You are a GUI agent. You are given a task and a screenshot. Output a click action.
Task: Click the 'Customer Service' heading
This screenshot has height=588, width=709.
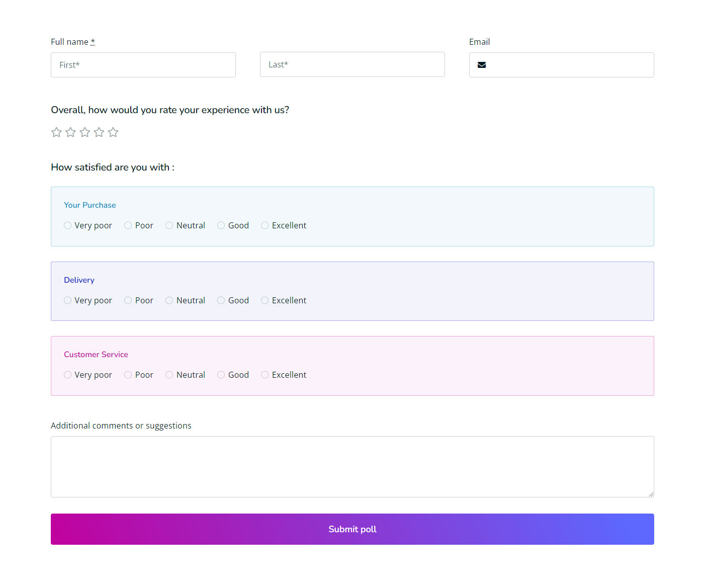tap(96, 355)
